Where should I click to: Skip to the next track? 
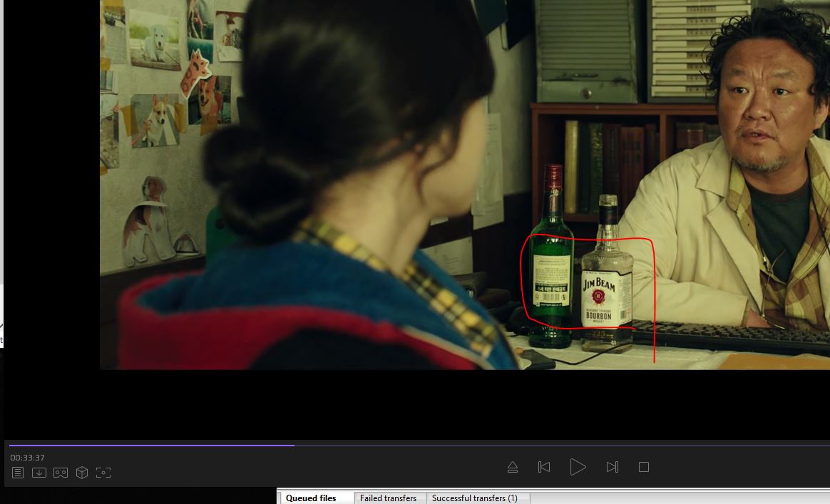[612, 467]
